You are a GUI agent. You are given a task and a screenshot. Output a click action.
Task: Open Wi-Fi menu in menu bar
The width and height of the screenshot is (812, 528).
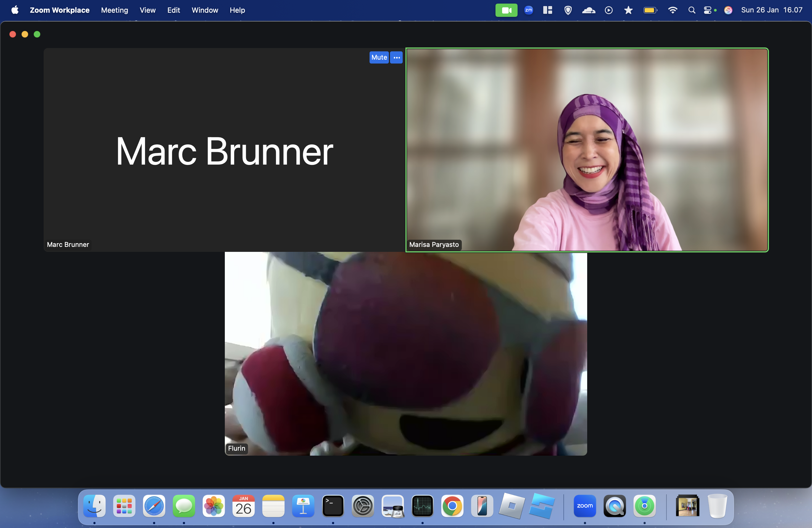[x=673, y=10]
